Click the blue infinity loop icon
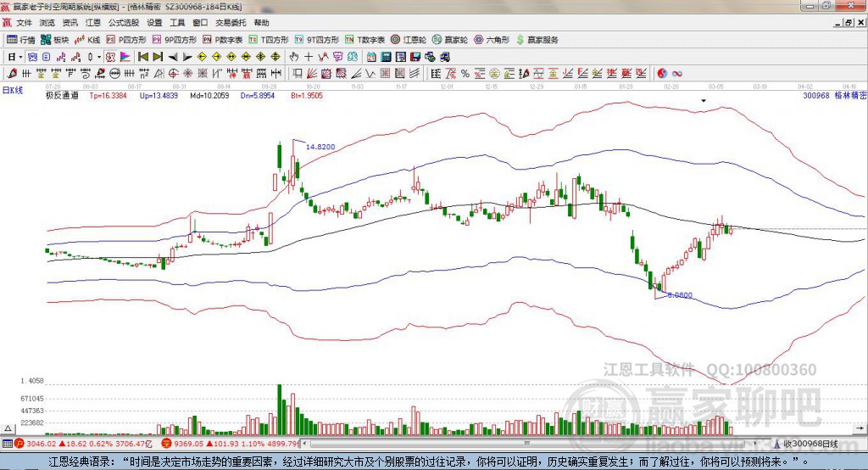 coord(677,73)
